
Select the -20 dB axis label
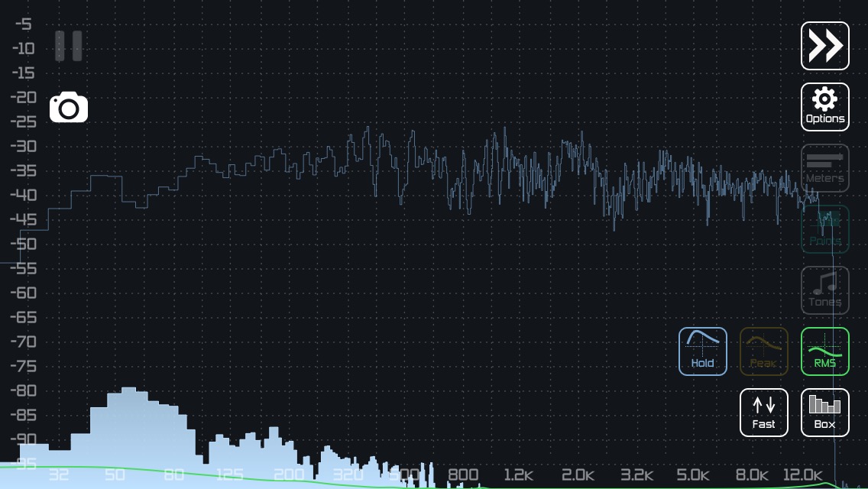[x=23, y=98]
